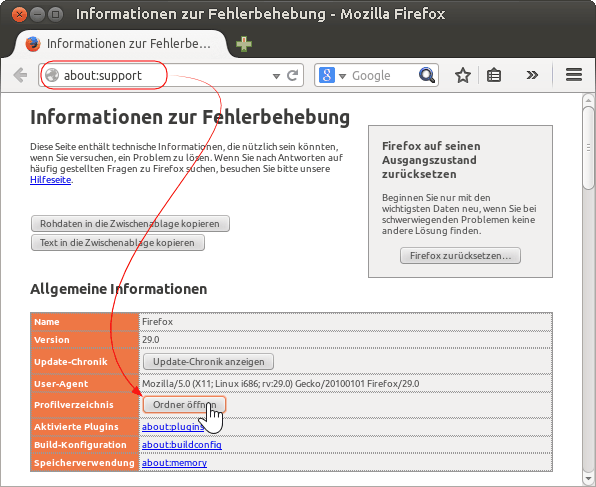
Task: Expand the toolbar overflow chevron
Action: (532, 75)
